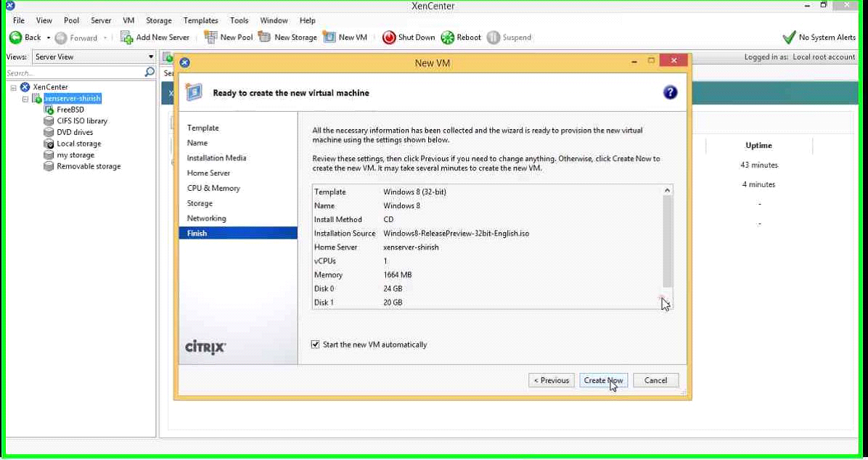Screen dimensions: 868x460
Task: Click the New Pool toolbar icon
Action: (x=210, y=37)
